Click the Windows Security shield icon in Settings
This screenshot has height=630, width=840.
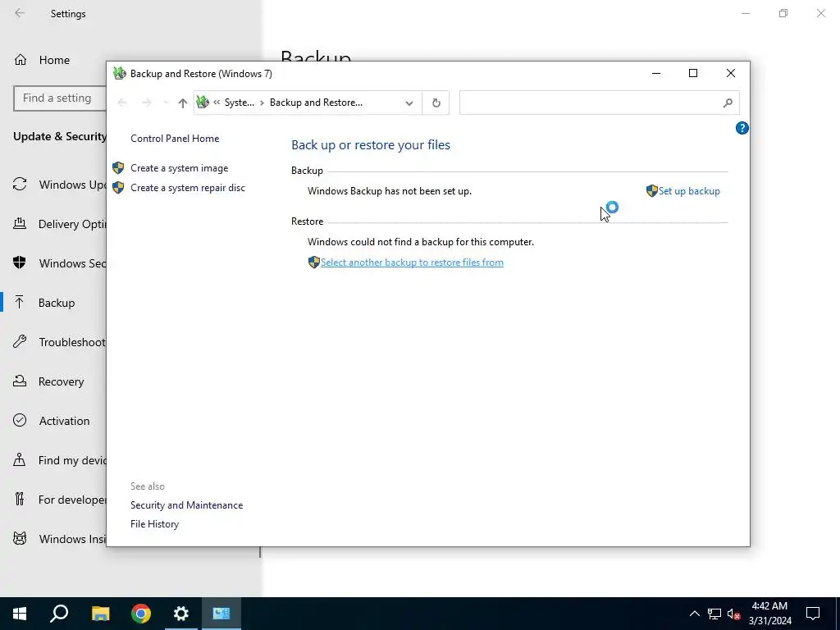(20, 262)
